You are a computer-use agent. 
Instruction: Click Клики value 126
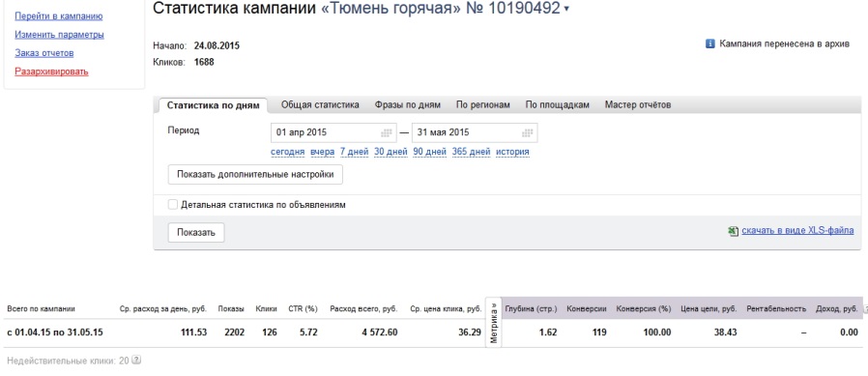click(269, 333)
